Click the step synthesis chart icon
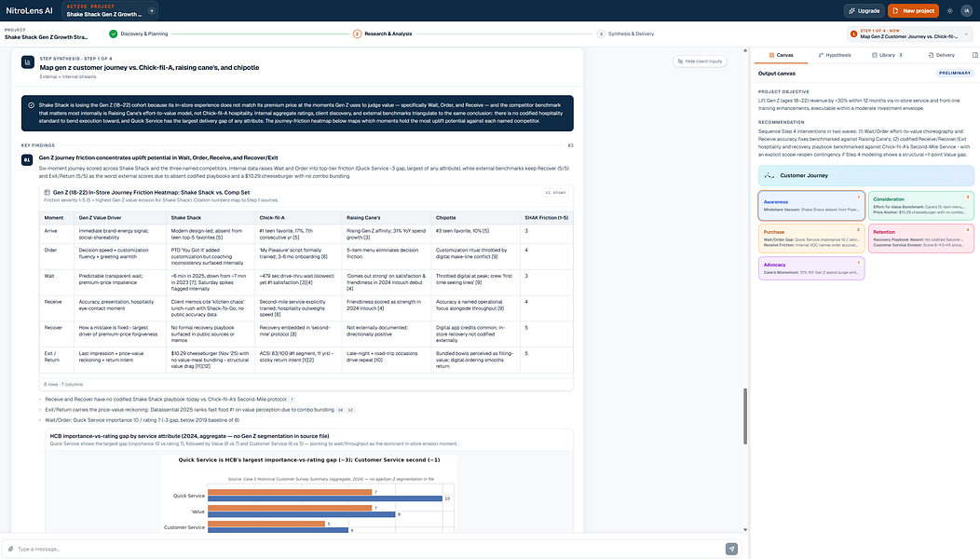The image size is (980, 559). 28,62
